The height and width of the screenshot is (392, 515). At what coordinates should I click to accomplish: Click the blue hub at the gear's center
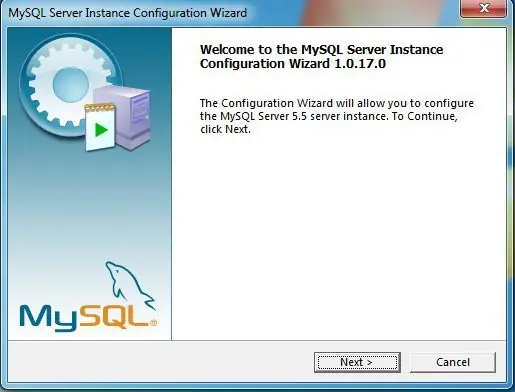click(x=71, y=84)
